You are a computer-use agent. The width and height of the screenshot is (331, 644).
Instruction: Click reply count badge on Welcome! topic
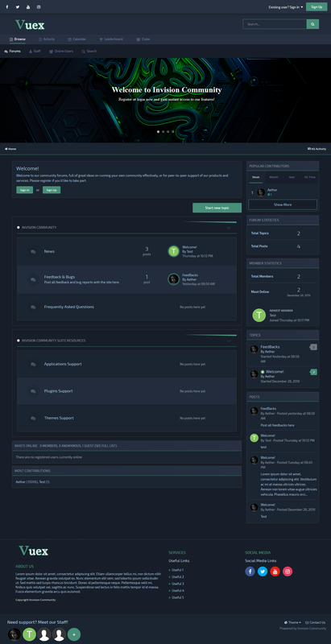[x=314, y=372]
